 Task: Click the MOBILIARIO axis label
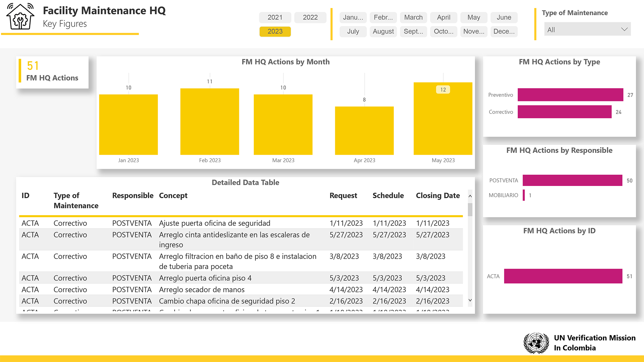pos(503,195)
